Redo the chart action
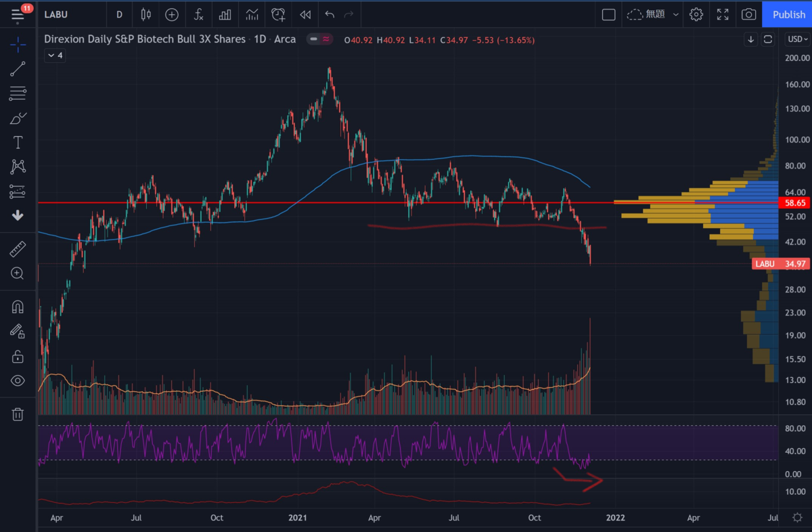This screenshot has height=532, width=812. click(349, 14)
